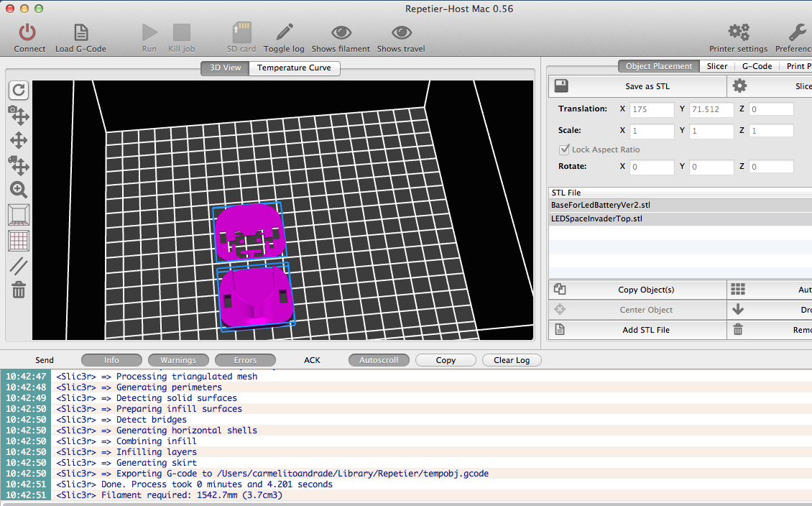Click trash icon in 3D view sidebar
The image size is (812, 506).
point(19,290)
